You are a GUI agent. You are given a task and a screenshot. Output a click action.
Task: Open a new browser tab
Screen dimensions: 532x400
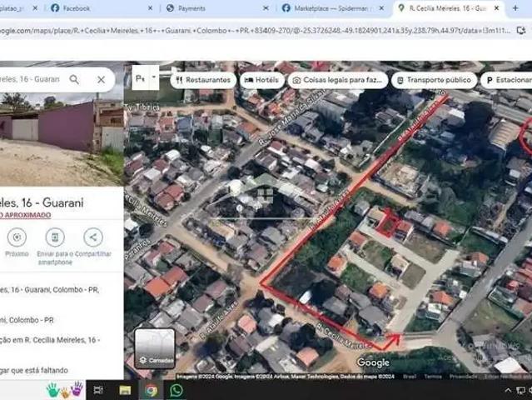[x=515, y=8]
